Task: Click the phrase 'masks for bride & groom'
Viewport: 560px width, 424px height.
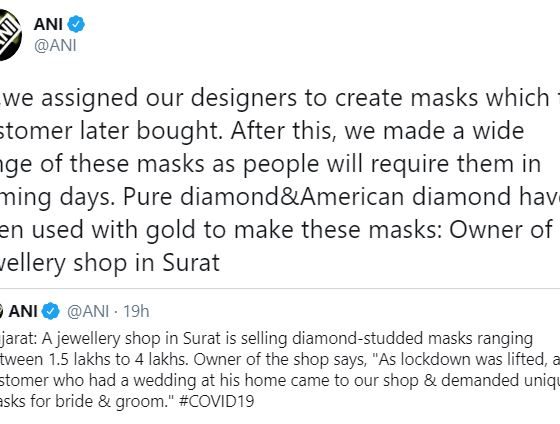Action: [x=83, y=401]
